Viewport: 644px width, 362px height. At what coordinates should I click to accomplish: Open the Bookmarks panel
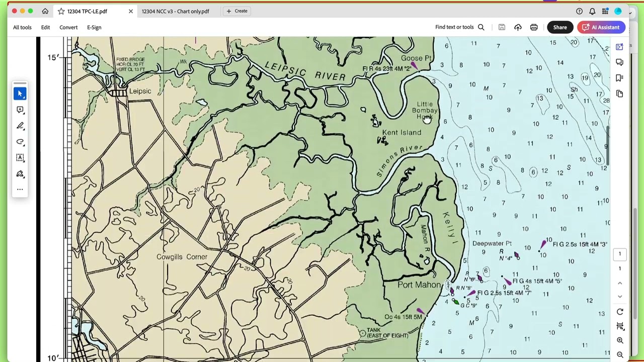620,78
